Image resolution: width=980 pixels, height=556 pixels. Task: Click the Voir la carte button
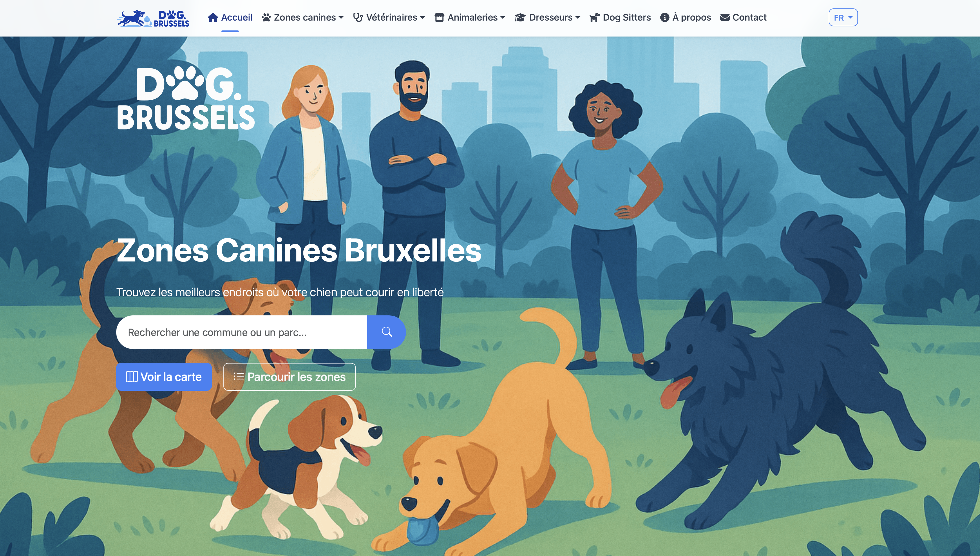(164, 377)
